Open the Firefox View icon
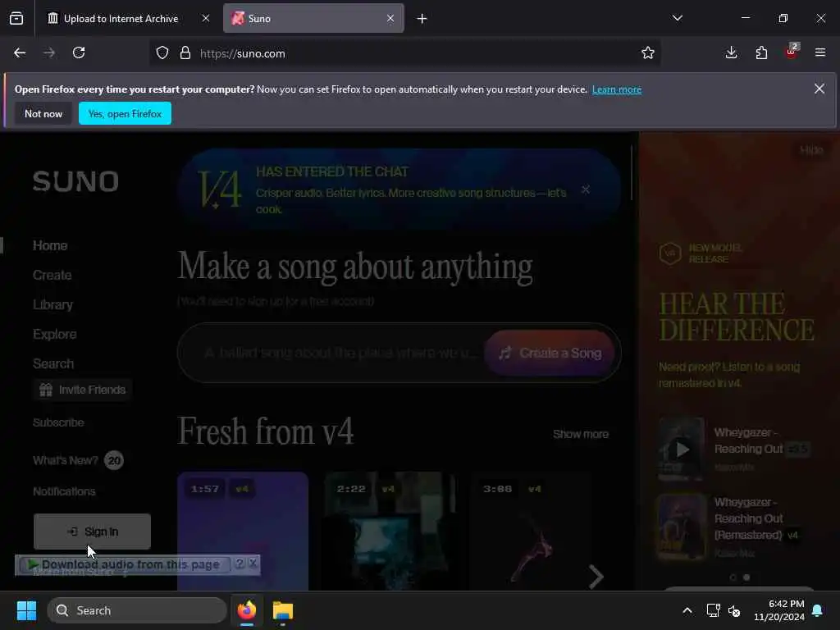 [x=16, y=19]
